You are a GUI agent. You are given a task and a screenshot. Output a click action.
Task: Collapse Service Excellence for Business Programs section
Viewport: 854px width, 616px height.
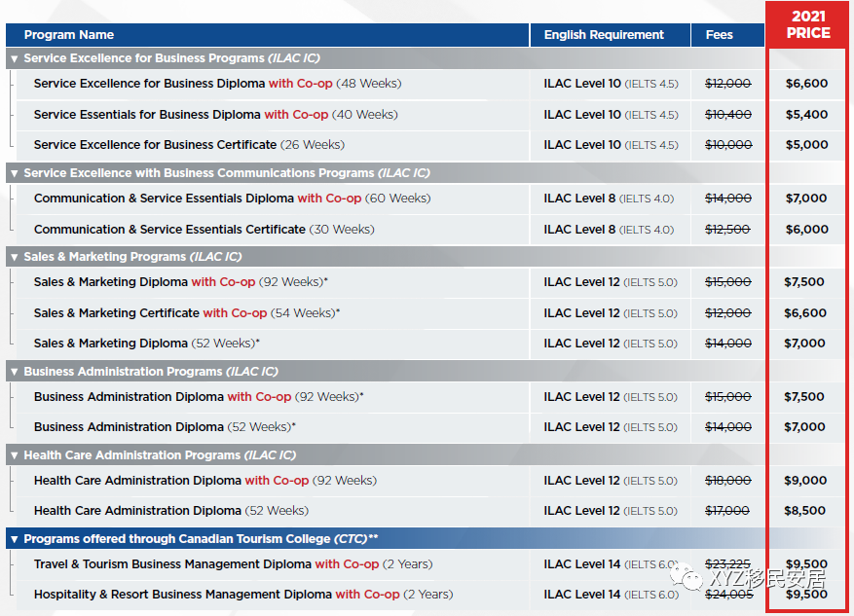click(15, 58)
